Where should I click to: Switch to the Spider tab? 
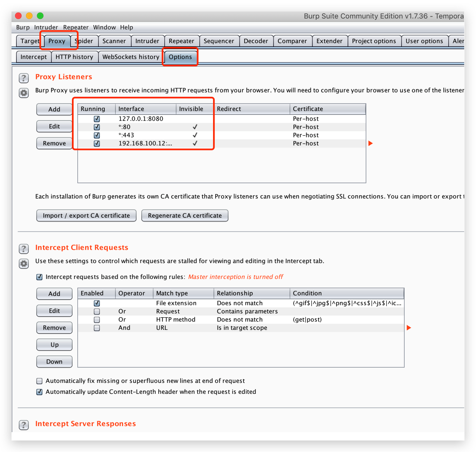point(84,41)
